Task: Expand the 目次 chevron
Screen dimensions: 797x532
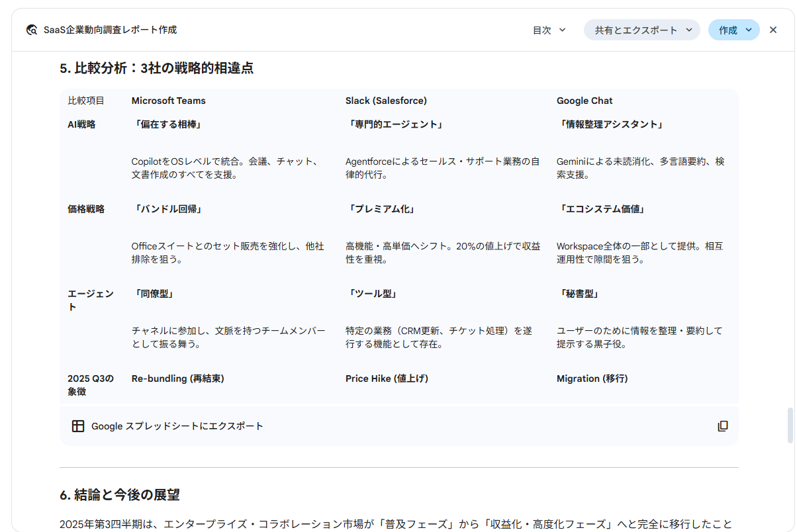Action: point(563,30)
